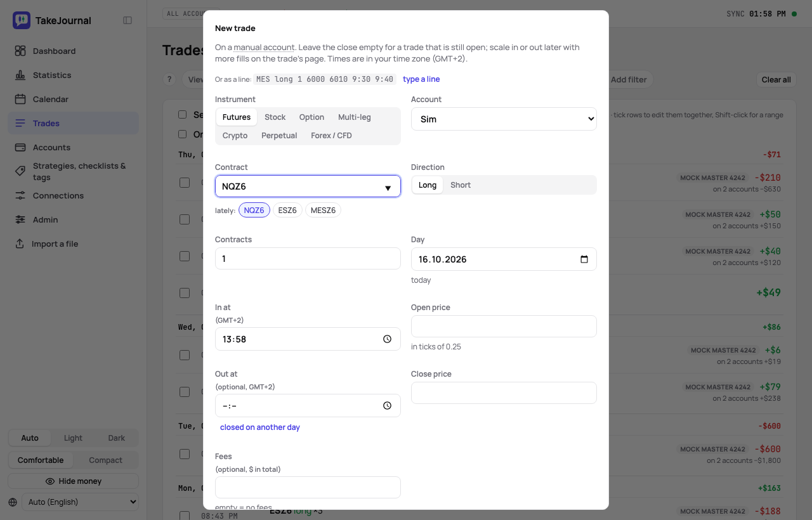Select the Crypto instrument tab
The width and height of the screenshot is (812, 520).
tap(235, 136)
